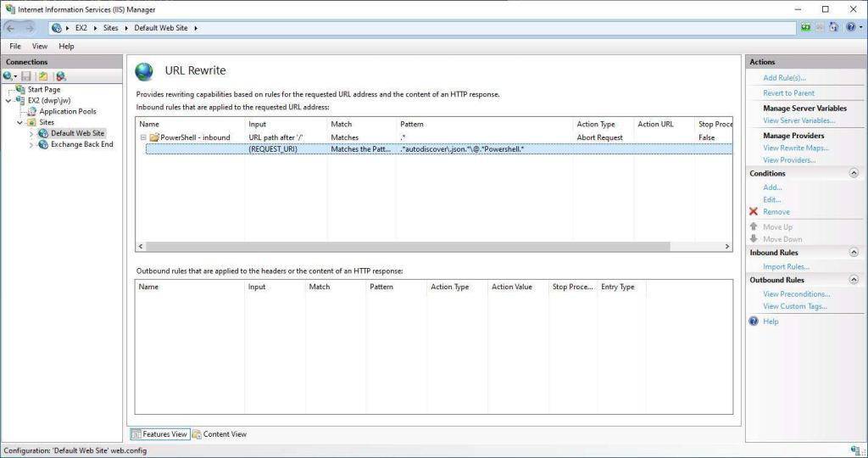Image resolution: width=868 pixels, height=458 pixels.
Task: Open the View menu
Action: tap(40, 47)
